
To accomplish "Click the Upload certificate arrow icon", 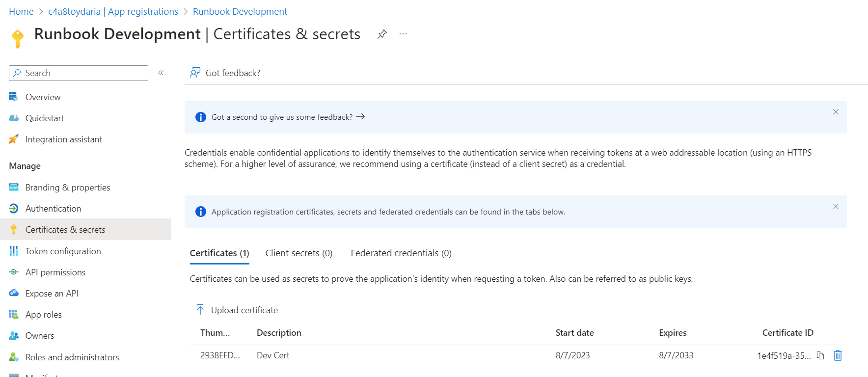I will click(x=200, y=310).
